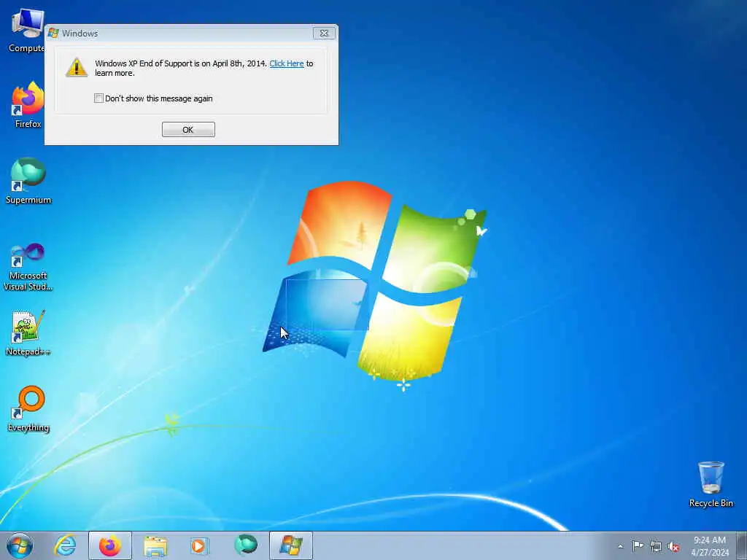Image resolution: width=747 pixels, height=560 pixels.
Task: Click the Show desktop strip
Action: click(742, 545)
